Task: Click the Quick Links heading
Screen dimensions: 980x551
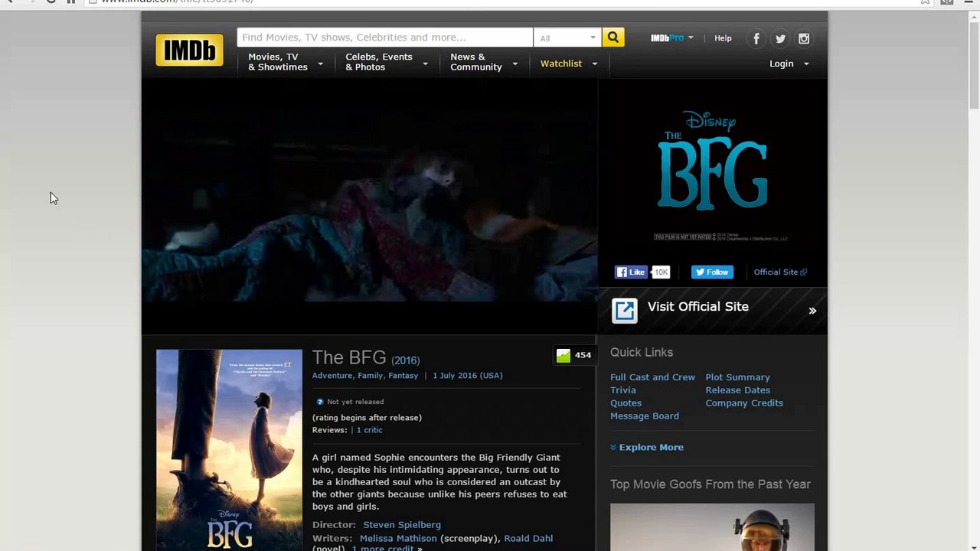Action: tap(642, 353)
